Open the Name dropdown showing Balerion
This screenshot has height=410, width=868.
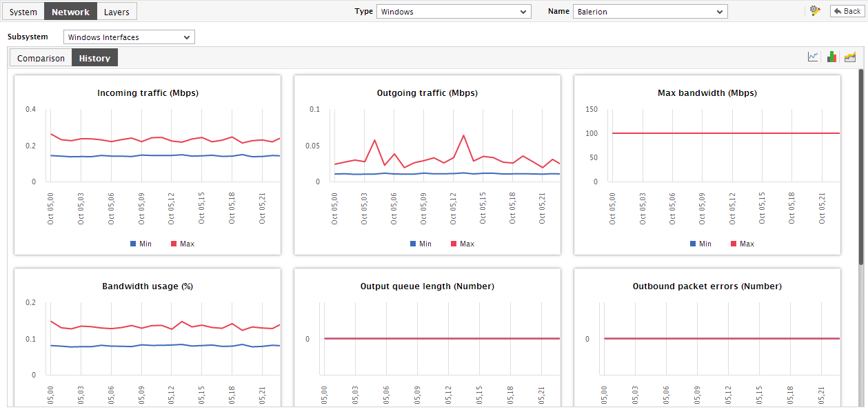point(650,12)
